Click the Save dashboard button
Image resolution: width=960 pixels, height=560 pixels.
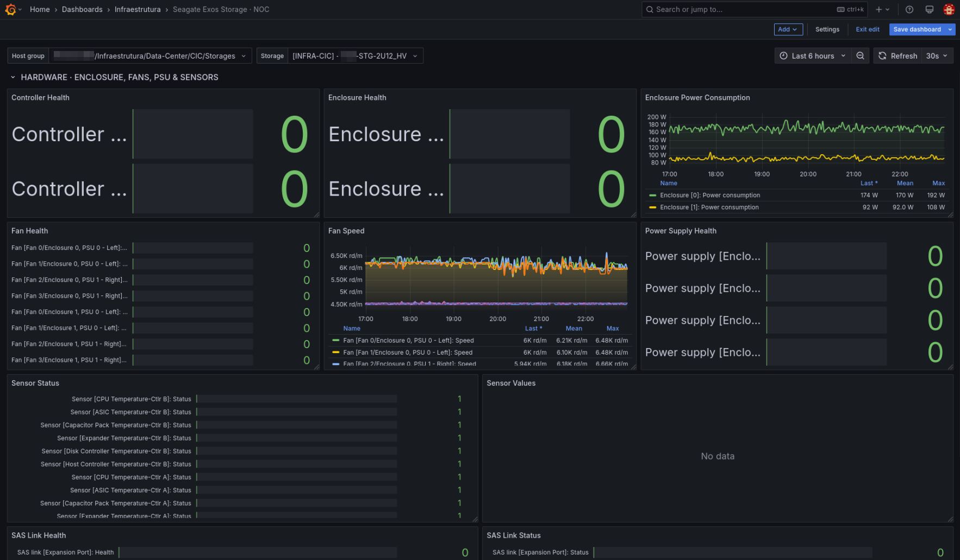pyautogui.click(x=917, y=29)
